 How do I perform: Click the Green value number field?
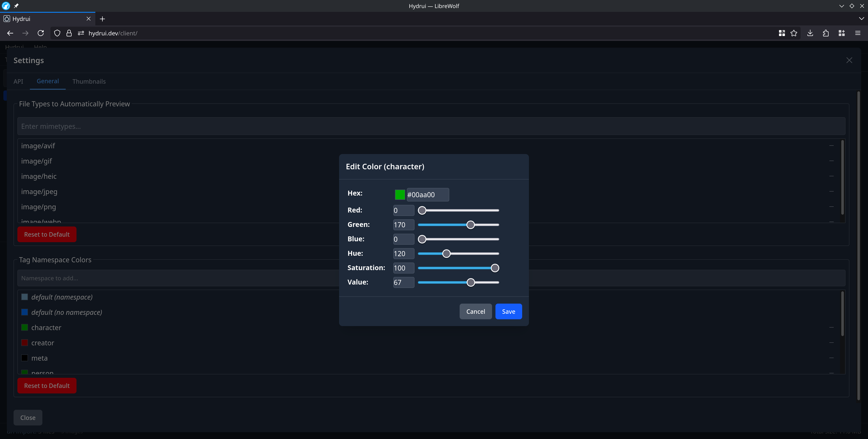coord(403,225)
